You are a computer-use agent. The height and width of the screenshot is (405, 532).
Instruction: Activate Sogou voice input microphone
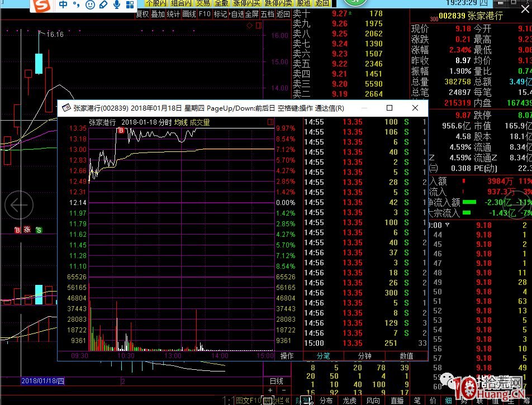tap(117, 4)
